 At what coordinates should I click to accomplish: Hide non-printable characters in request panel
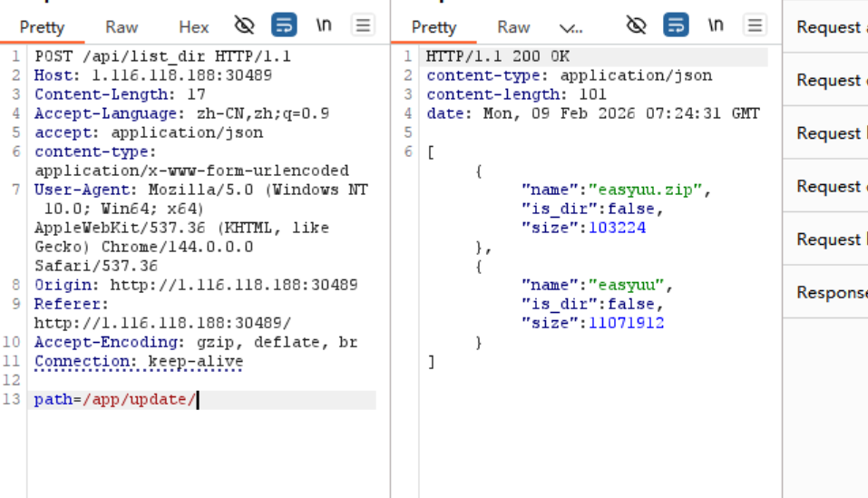[244, 25]
